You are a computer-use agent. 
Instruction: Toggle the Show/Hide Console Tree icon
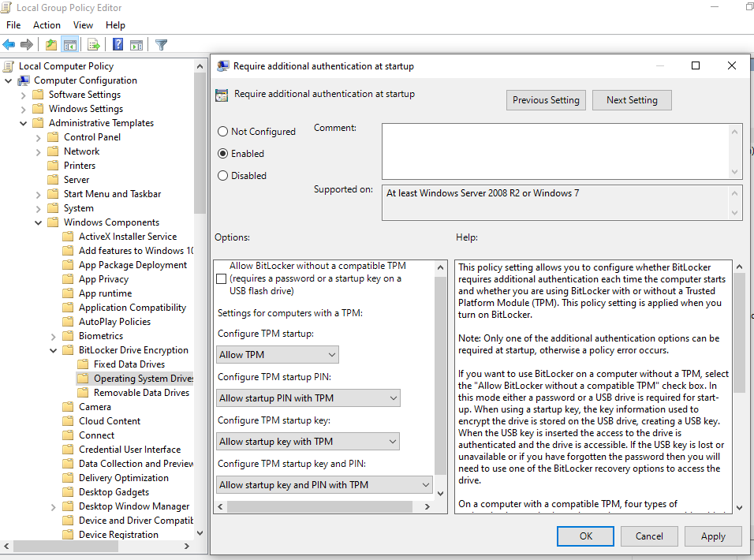point(69,44)
